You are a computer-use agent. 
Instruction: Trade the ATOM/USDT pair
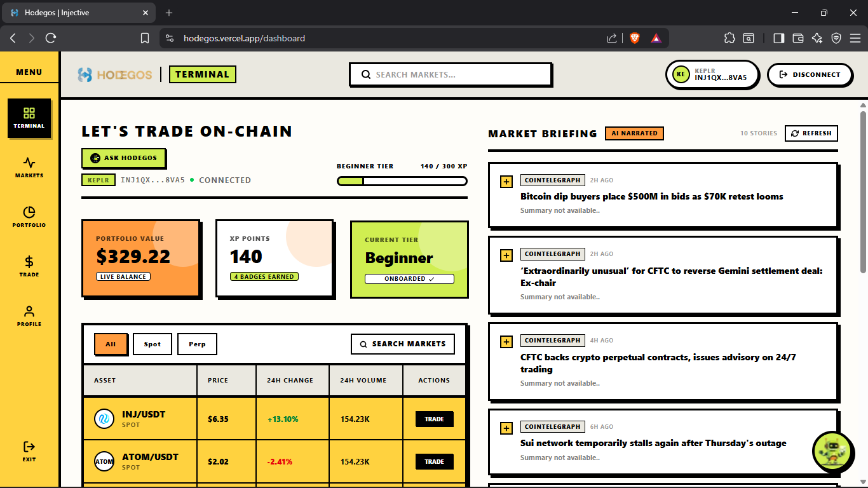pos(435,462)
